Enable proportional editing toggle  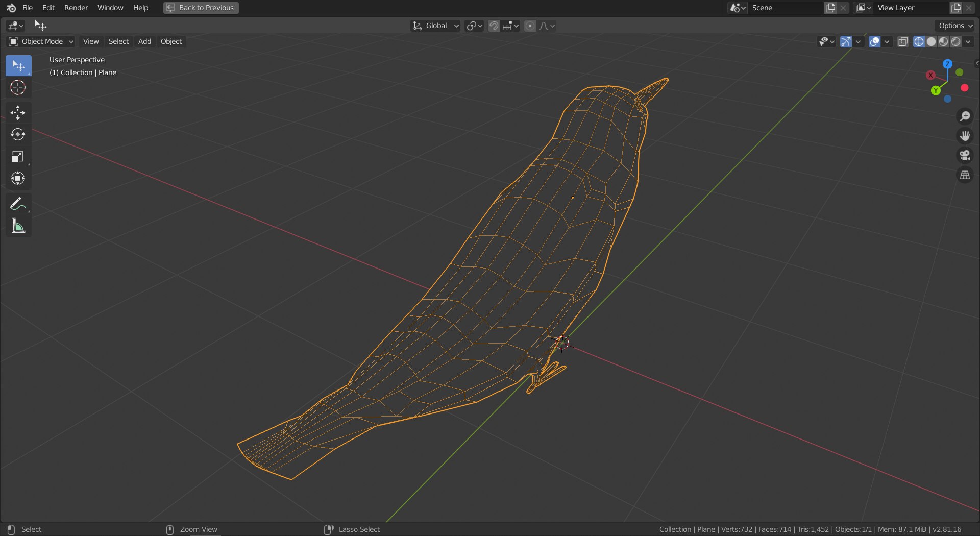[530, 26]
